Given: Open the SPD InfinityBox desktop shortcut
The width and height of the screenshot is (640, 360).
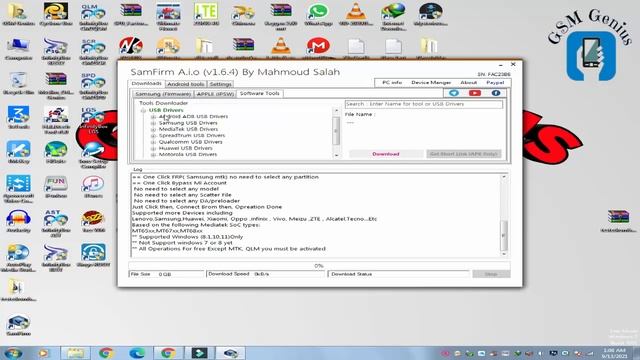Looking at the screenshot, I should tap(93, 86).
